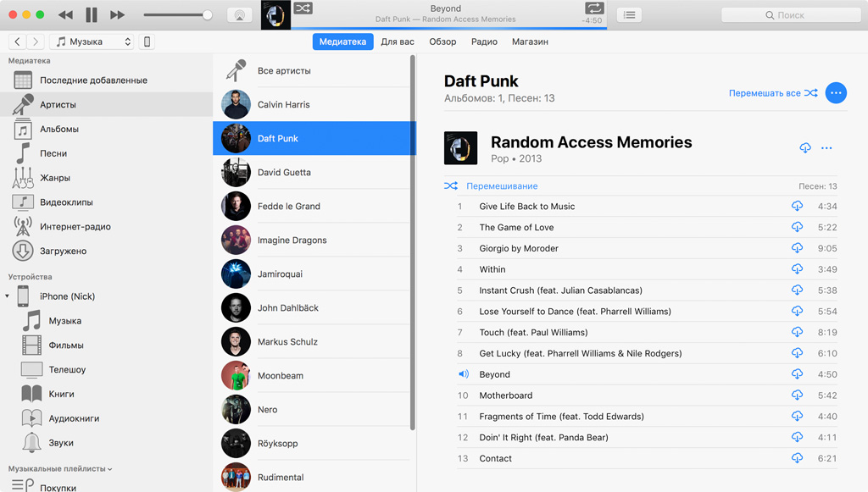
Task: Click now-playing album art thumbnail
Action: coord(275,15)
